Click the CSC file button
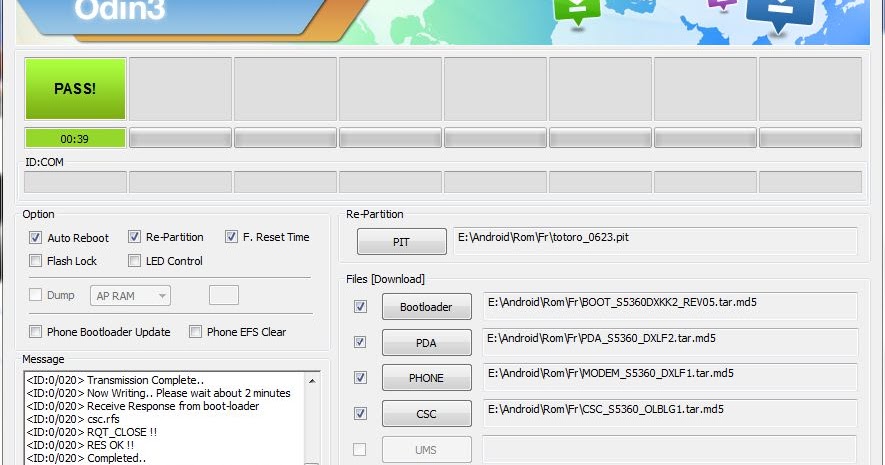This screenshot has height=465, width=885. (x=426, y=414)
